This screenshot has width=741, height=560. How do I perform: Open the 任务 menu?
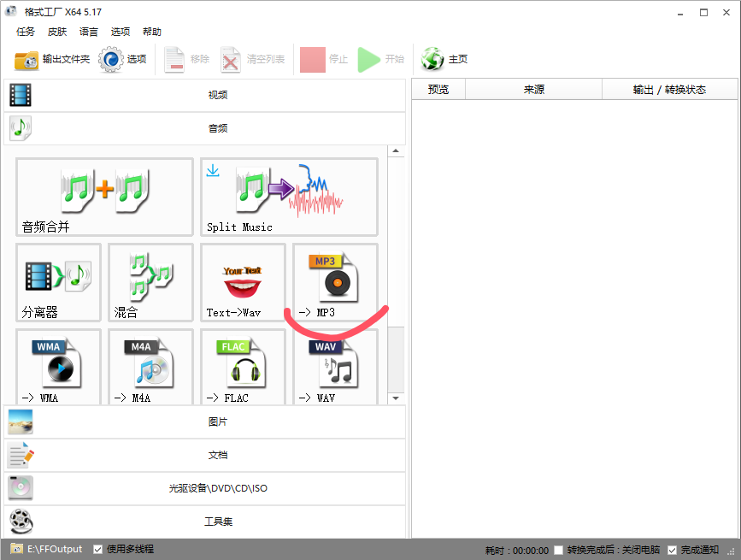coord(26,32)
